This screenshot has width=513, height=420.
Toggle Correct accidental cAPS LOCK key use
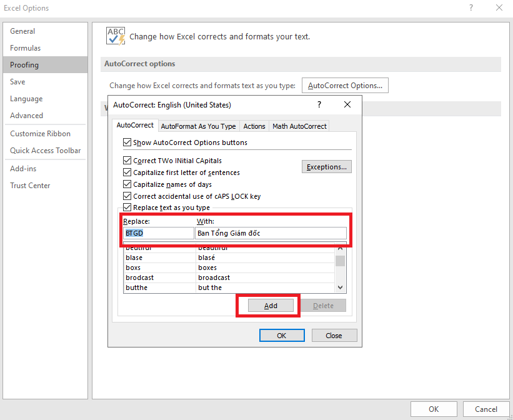coord(127,196)
